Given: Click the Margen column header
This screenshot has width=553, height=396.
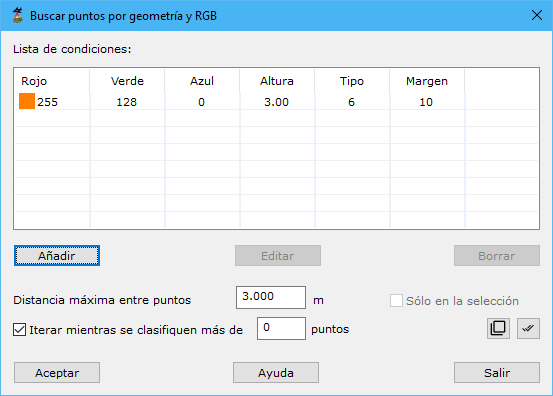Looking at the screenshot, I should pos(427,81).
